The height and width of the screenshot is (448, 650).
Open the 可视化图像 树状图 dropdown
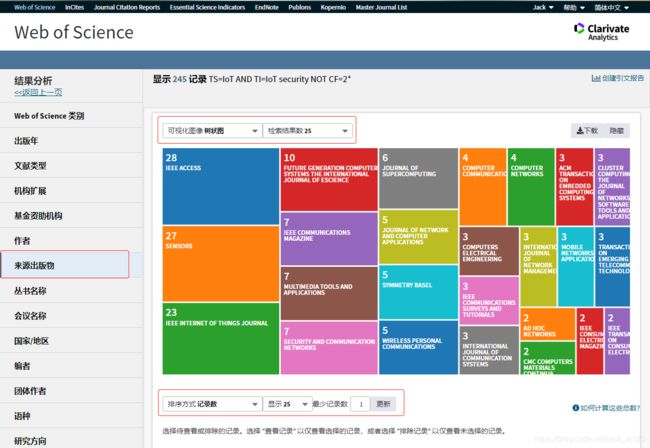[212, 131]
